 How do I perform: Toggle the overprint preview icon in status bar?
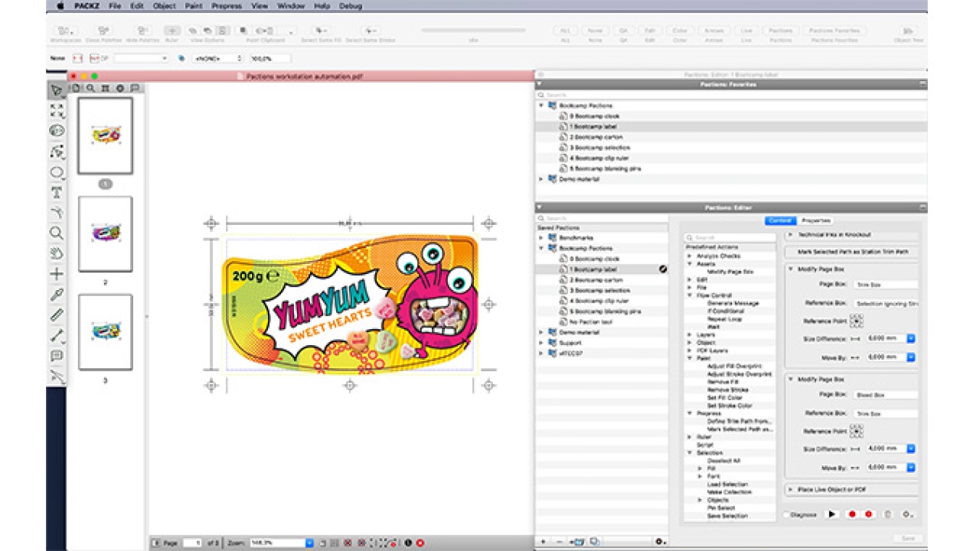pyautogui.click(x=409, y=543)
